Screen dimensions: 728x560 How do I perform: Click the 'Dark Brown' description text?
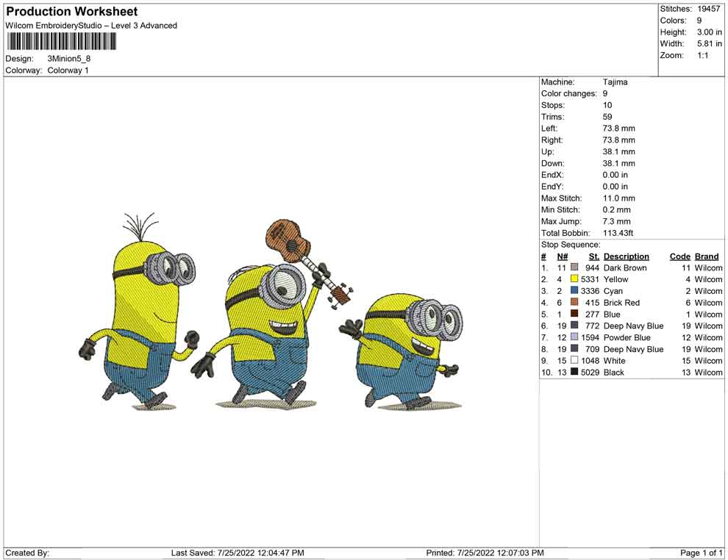pos(625,268)
